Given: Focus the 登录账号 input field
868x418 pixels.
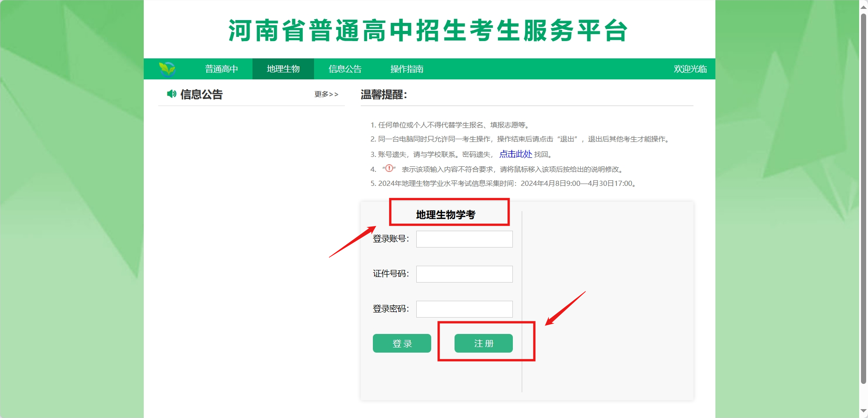Looking at the screenshot, I should pos(464,239).
